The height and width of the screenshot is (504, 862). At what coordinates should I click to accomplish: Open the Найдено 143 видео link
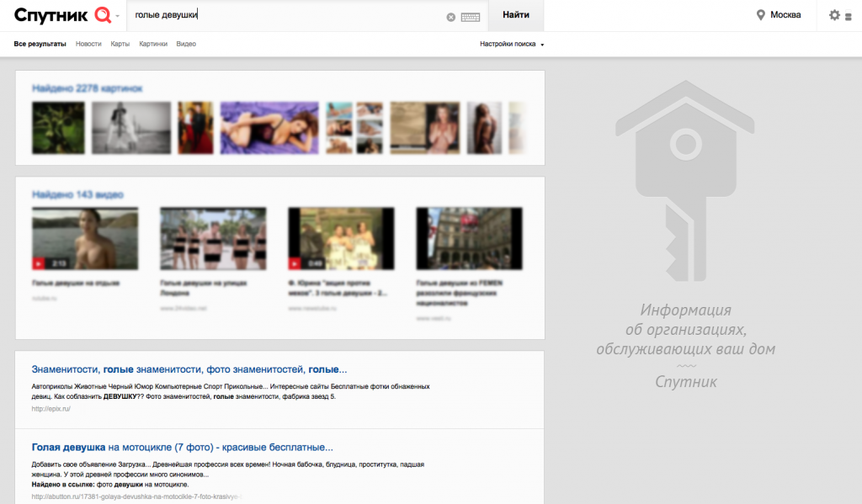coord(77,194)
